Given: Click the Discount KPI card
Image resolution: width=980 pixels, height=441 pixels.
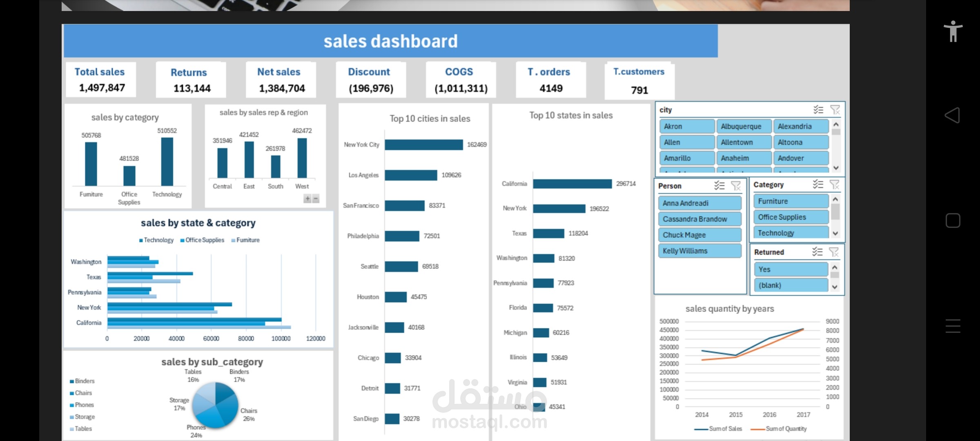Looking at the screenshot, I should (x=371, y=80).
